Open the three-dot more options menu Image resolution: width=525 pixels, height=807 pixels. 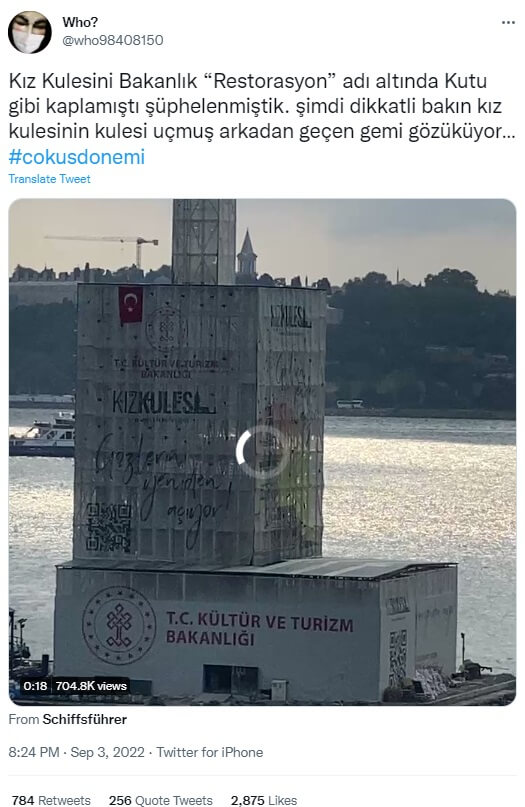508,23
